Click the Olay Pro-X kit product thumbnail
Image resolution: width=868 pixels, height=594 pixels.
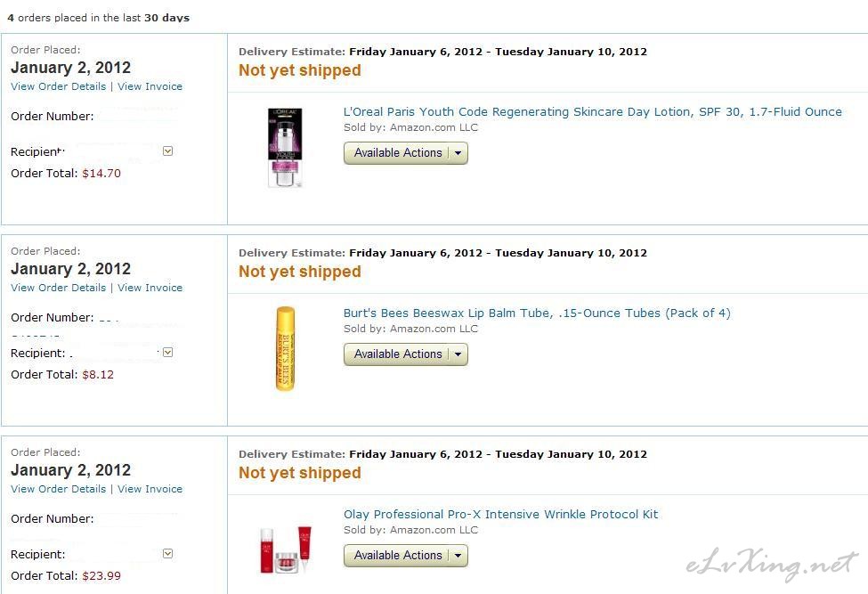[285, 549]
